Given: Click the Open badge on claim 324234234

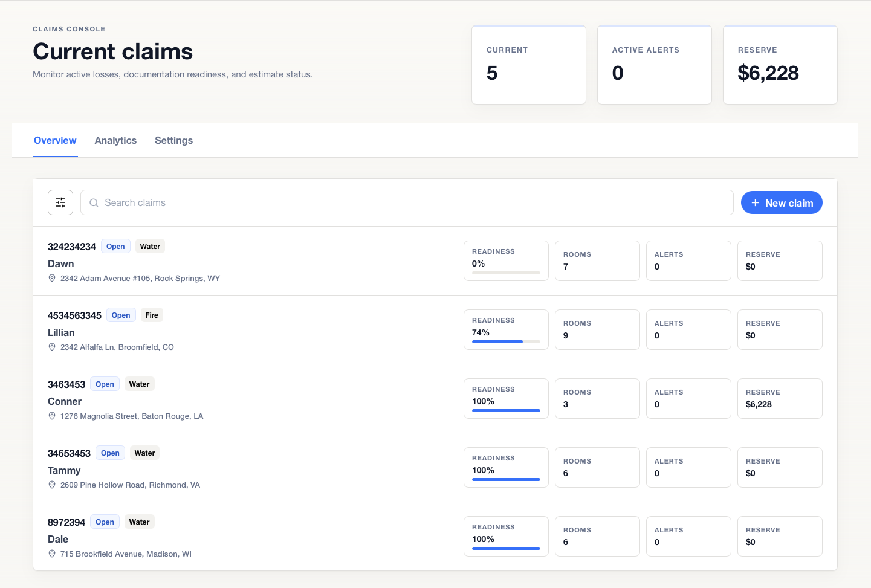Looking at the screenshot, I should point(115,247).
